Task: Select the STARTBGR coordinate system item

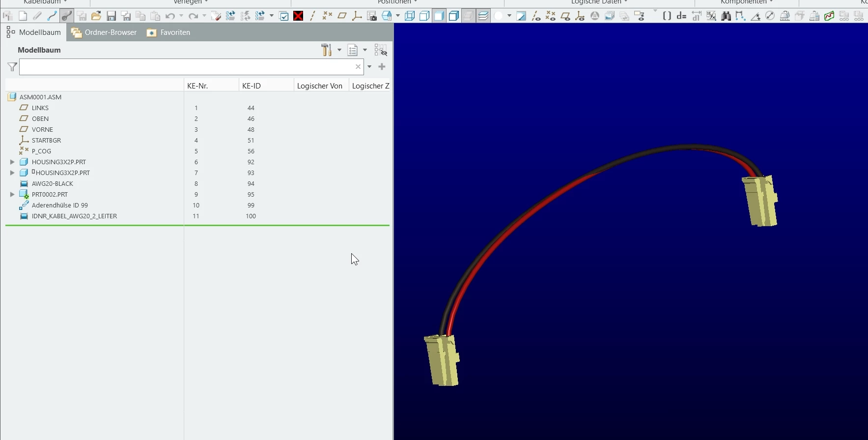Action: 46,140
